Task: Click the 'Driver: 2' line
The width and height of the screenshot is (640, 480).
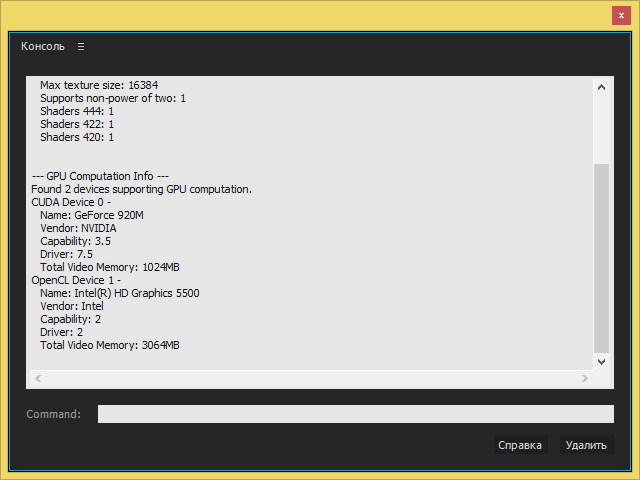Action: (x=61, y=333)
